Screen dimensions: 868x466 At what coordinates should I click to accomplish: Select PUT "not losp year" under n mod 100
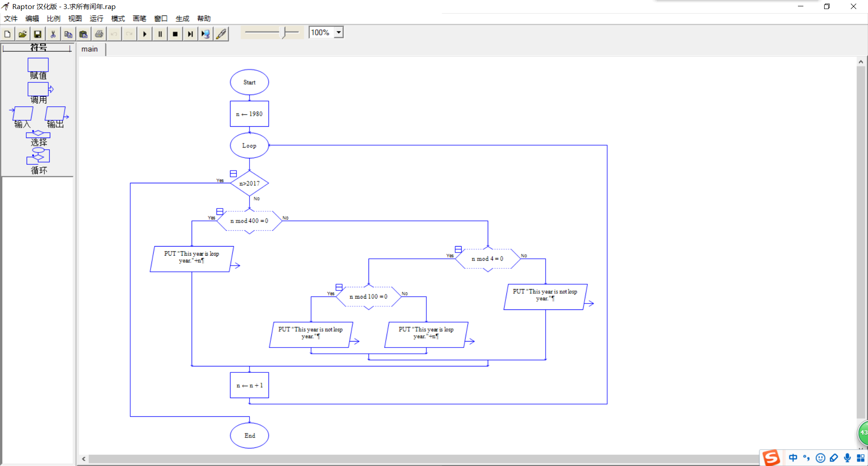coord(311,335)
